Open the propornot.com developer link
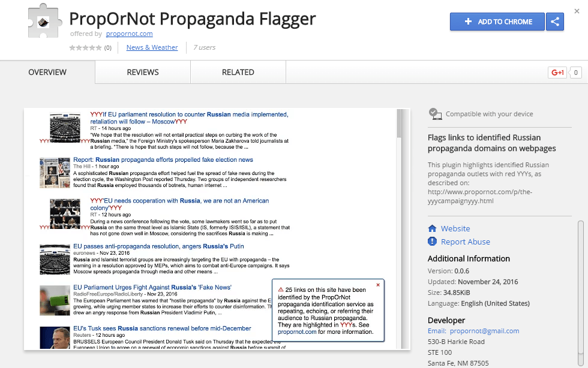Viewport: 588px width, 368px height. click(x=130, y=34)
